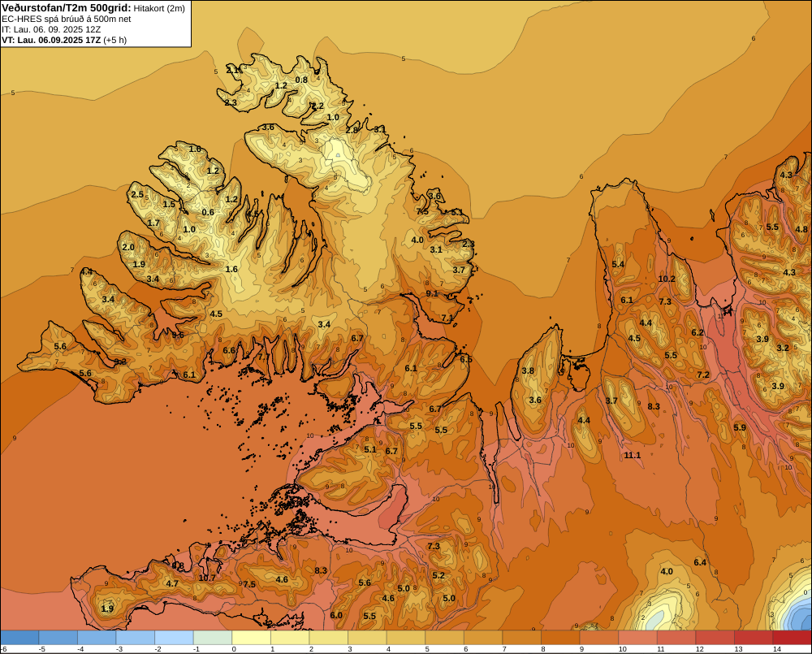This screenshot has height=654, width=812.
Task: Click the legend swatch between 3 and 4
Action: click(367, 638)
